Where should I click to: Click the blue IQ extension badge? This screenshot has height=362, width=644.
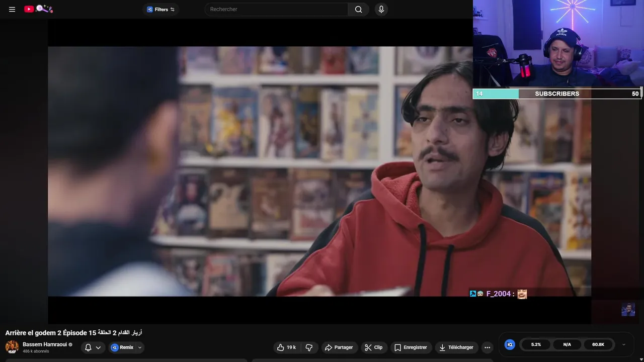510,344
